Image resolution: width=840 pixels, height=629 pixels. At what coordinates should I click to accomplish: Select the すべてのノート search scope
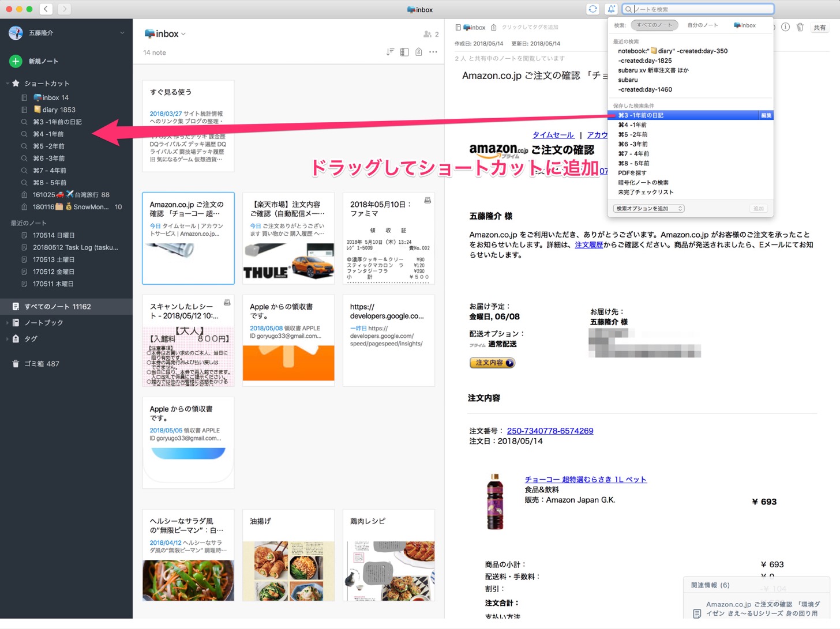coord(654,25)
